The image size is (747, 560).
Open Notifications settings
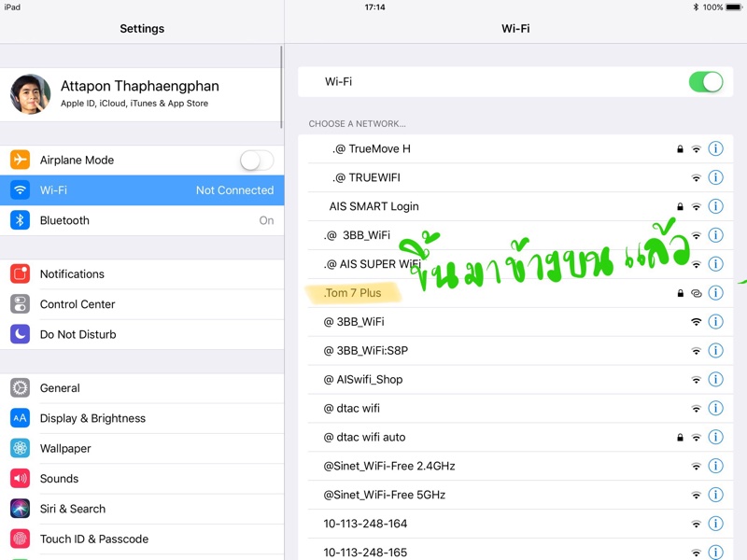[72, 274]
